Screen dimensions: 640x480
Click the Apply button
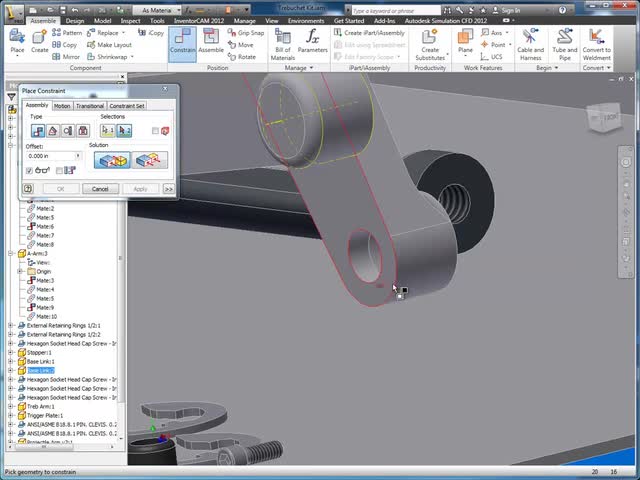tap(140, 189)
